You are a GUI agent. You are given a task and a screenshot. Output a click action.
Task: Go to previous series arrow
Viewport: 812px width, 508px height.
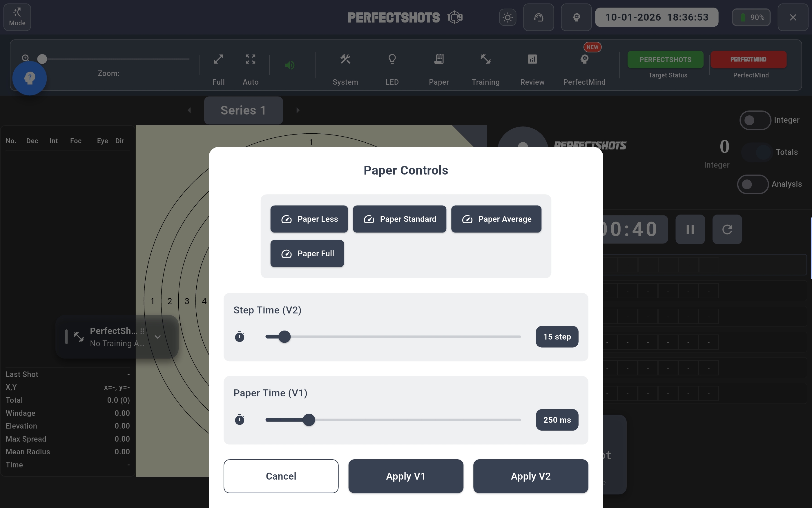tap(189, 110)
